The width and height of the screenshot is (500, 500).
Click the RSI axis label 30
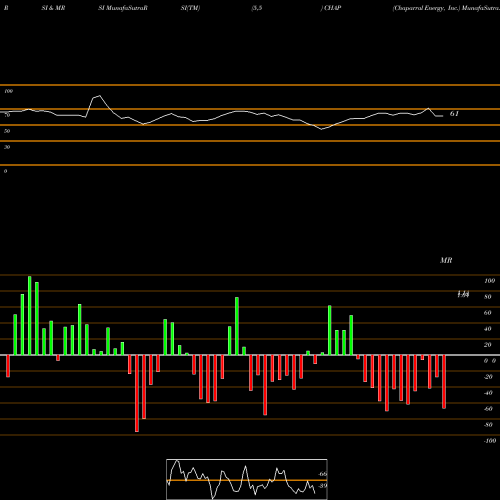click(x=7, y=147)
